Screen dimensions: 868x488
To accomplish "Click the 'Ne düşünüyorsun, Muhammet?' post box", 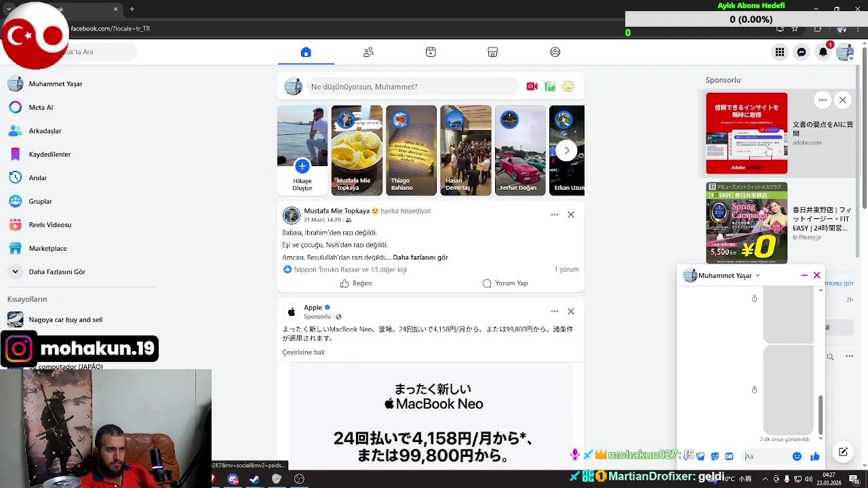I will pyautogui.click(x=414, y=87).
